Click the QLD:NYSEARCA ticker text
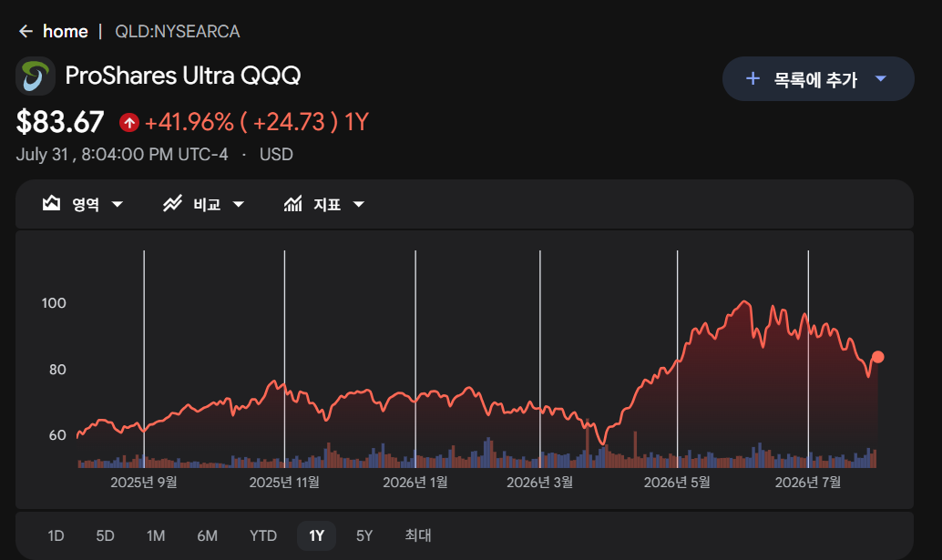The width and height of the screenshot is (942, 560). pyautogui.click(x=178, y=31)
